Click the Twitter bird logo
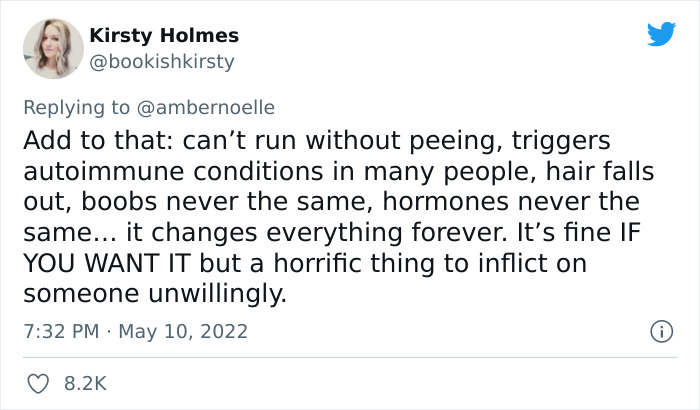The width and height of the screenshot is (700, 410). [x=661, y=34]
